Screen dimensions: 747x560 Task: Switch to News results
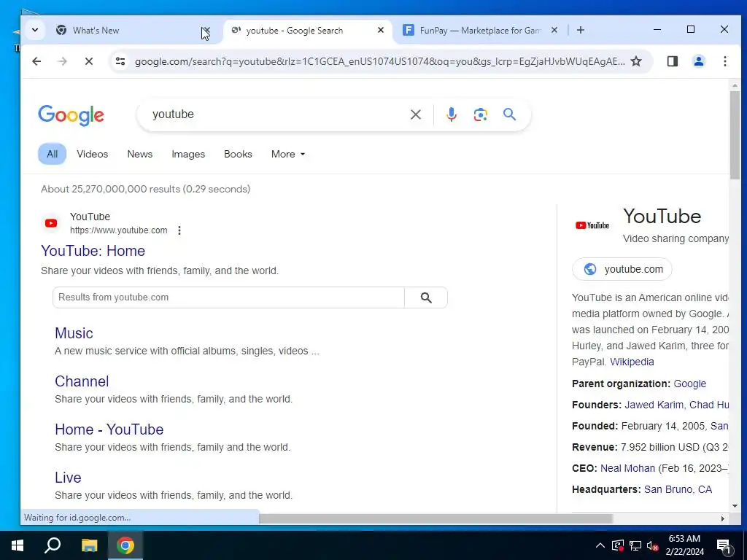coord(139,154)
